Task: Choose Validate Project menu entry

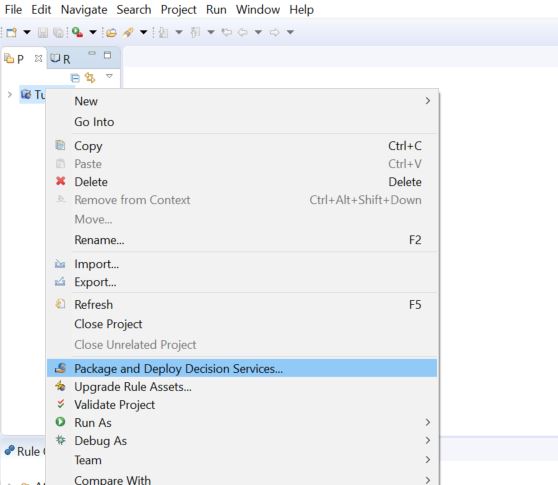Action: click(242, 405)
